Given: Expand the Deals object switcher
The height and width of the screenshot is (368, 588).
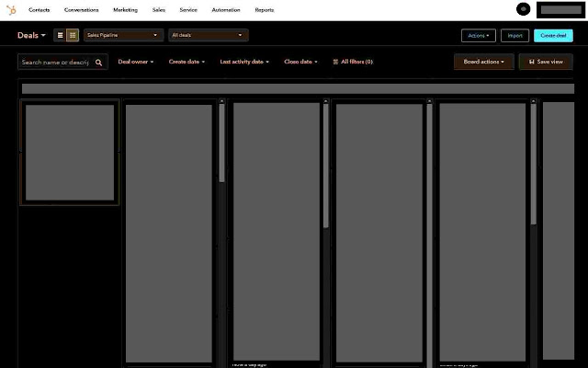Looking at the screenshot, I should click(31, 35).
